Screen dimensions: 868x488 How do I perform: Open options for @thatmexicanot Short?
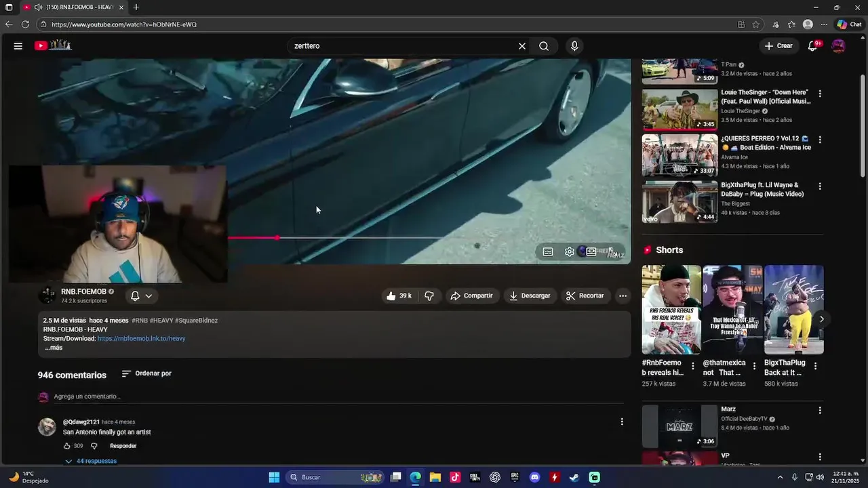754,366
